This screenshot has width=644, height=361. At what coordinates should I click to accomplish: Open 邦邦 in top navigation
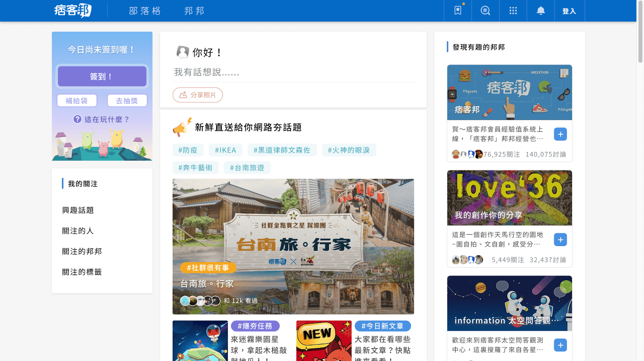tap(194, 11)
